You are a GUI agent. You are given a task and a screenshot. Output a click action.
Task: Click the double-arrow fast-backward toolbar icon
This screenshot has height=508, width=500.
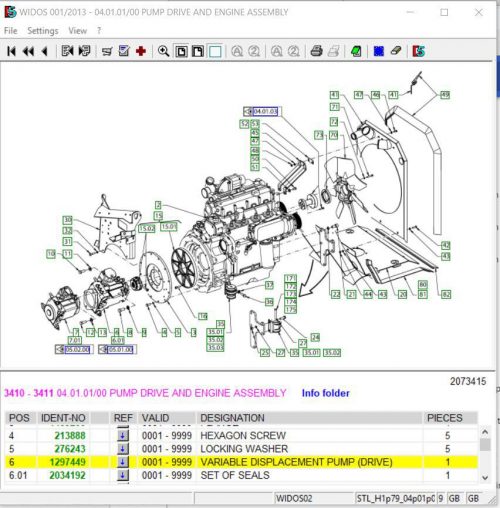(x=28, y=51)
